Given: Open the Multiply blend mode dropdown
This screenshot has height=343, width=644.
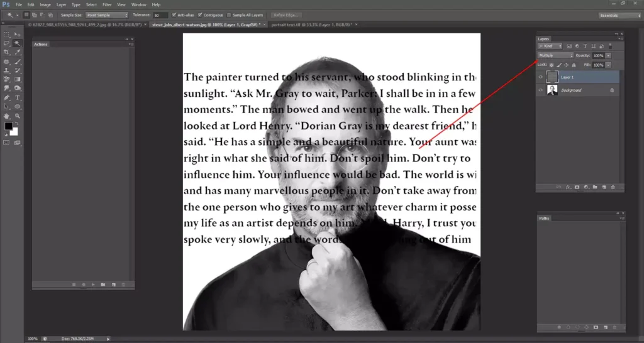Looking at the screenshot, I should (x=555, y=55).
